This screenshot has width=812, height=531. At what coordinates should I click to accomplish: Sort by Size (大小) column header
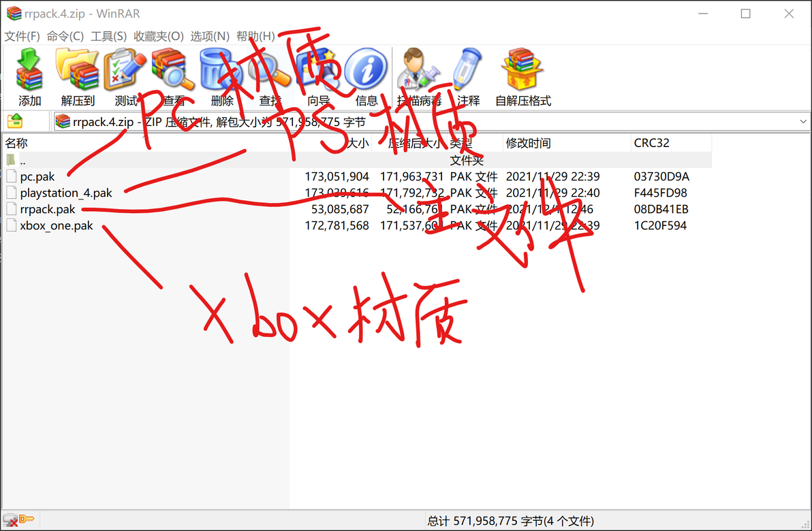(330, 143)
